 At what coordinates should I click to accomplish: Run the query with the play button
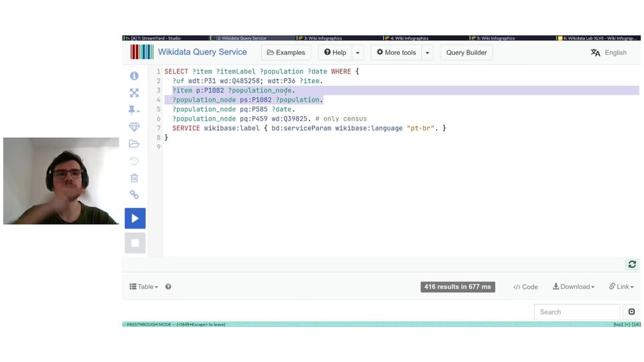[135, 219]
